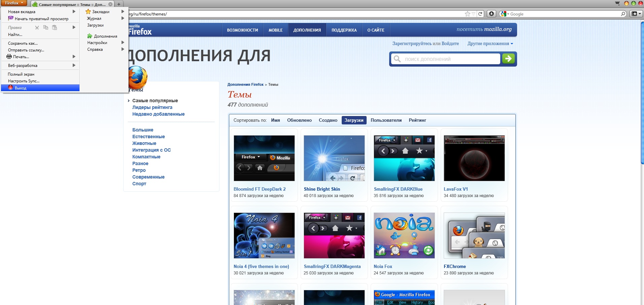The height and width of the screenshot is (305, 644).
Task: Sort themes by Обновлено
Action: [x=299, y=120]
